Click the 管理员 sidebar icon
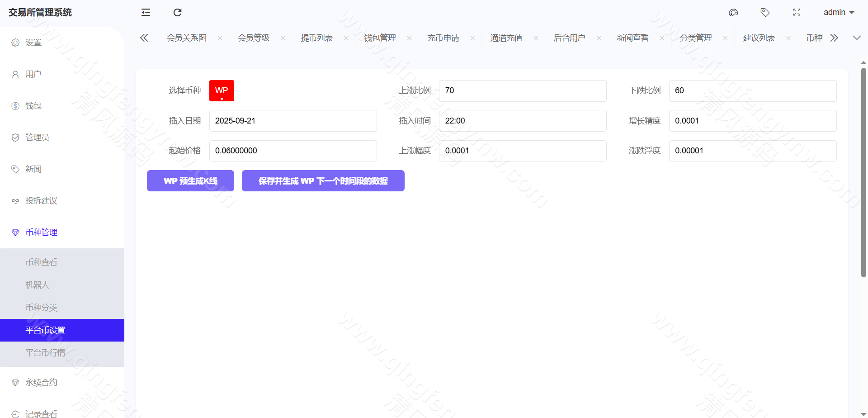Image resolution: width=868 pixels, height=418 pixels. click(15, 137)
